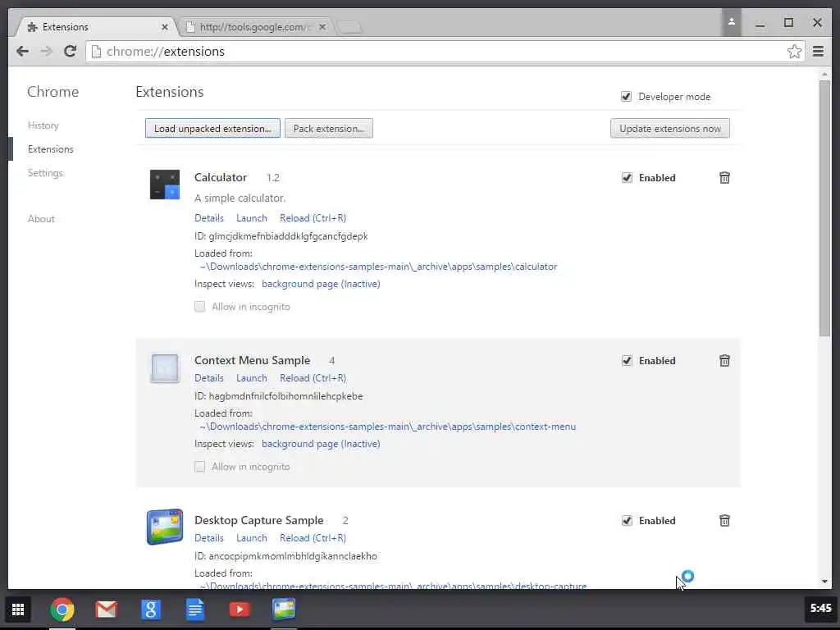Click Load unpacked extension button
The image size is (840, 630).
point(212,129)
